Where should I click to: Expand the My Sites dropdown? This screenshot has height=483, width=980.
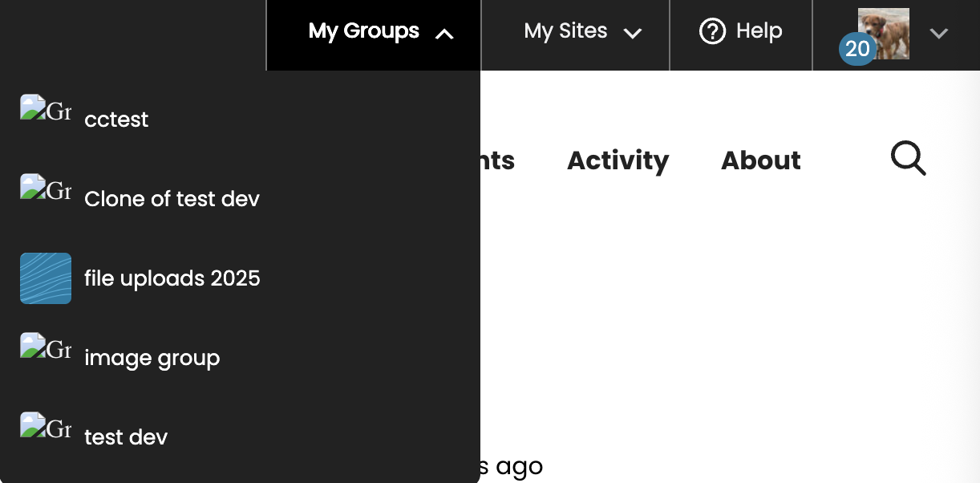point(582,32)
